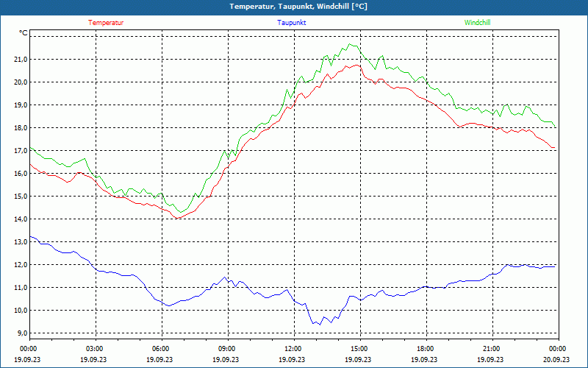
Task: Click the 09:00 time axis label
Action: 226,349
